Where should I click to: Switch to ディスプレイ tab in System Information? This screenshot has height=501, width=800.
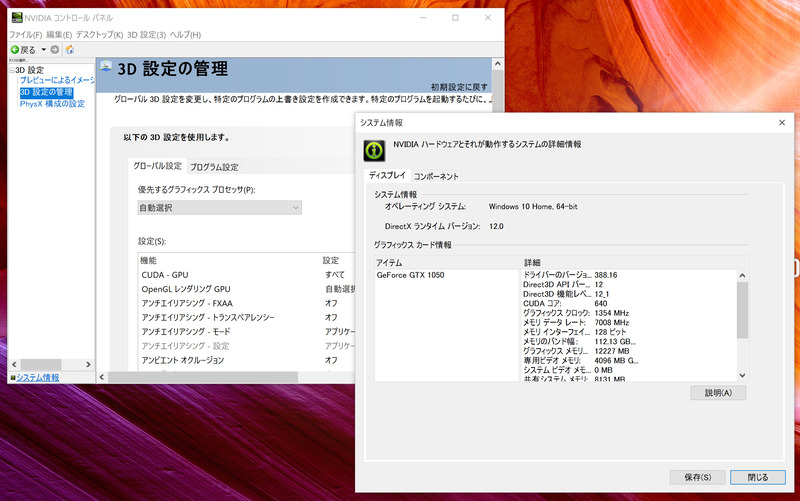click(387, 175)
